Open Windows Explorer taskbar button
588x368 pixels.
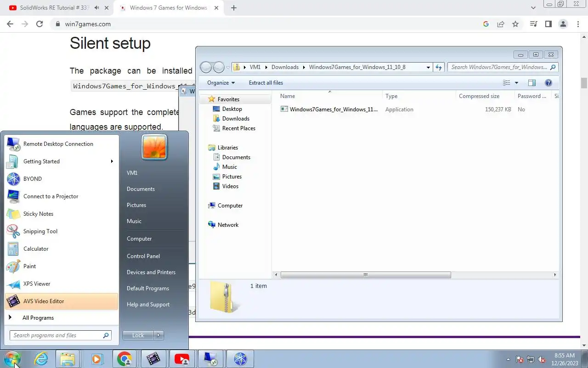click(x=68, y=359)
